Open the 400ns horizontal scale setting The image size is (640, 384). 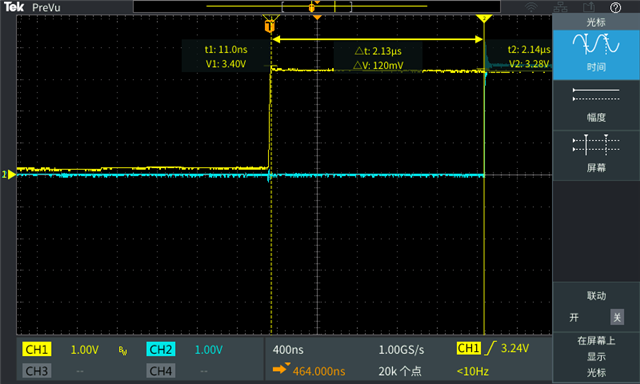(288, 350)
